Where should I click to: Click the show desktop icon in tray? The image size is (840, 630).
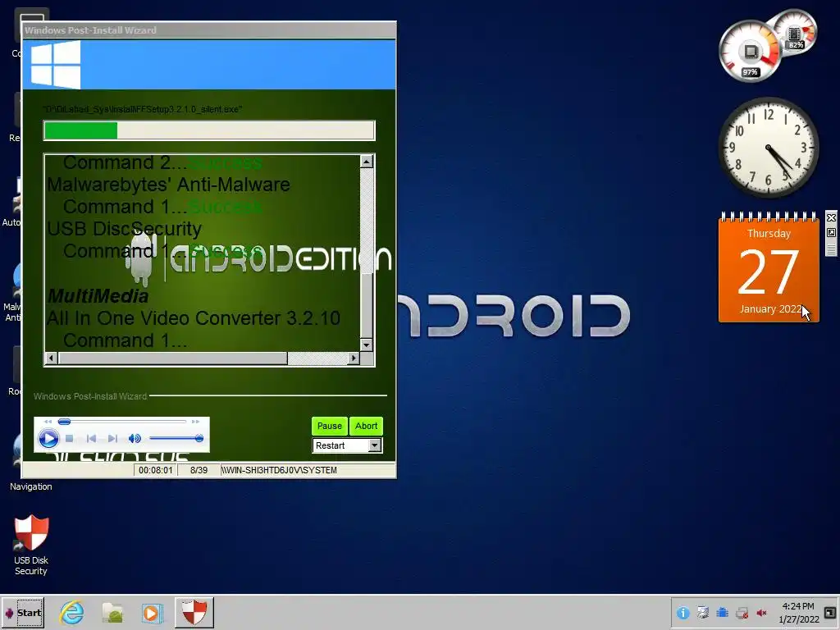(830, 613)
